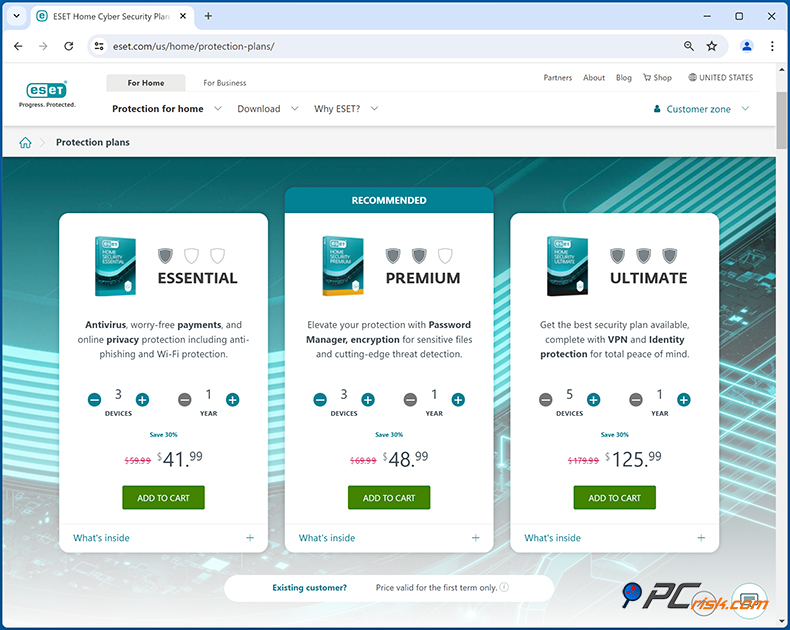Open the Blog link
790x630 pixels.
[623, 78]
